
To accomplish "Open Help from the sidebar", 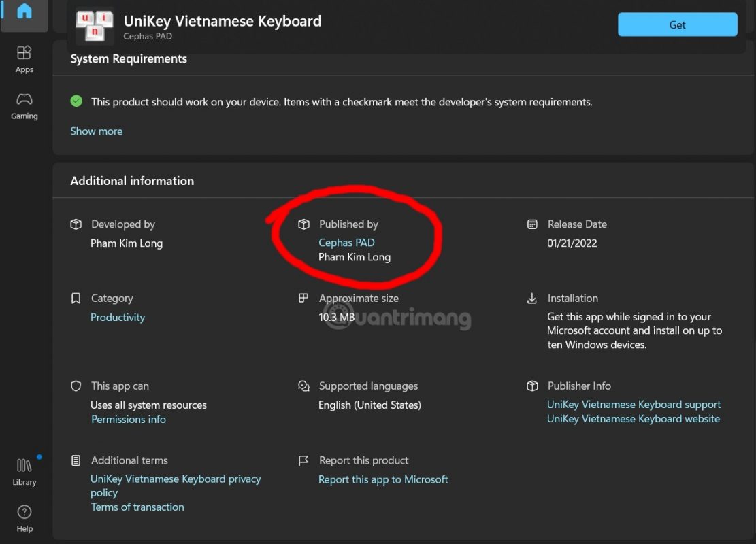I will 24,517.
